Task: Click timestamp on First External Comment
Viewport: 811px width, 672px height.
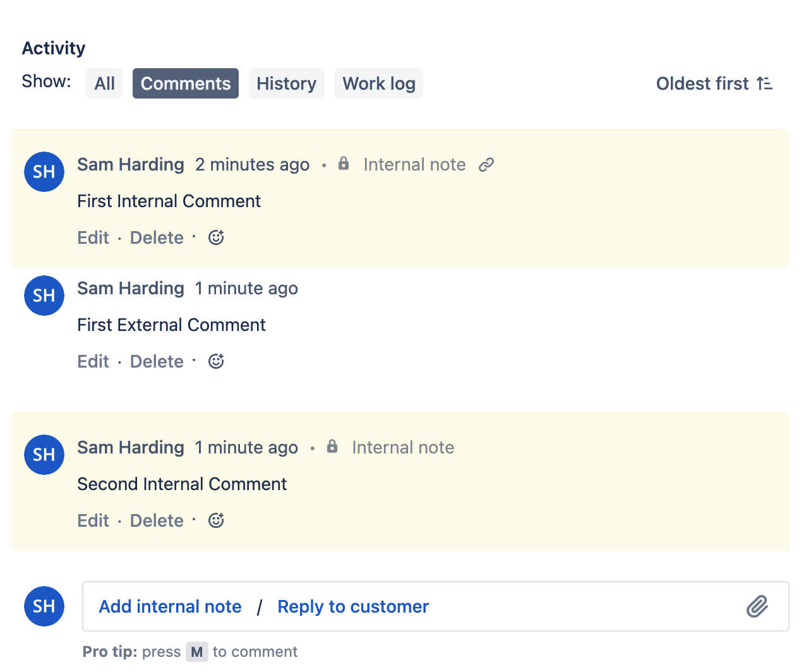Action: tap(246, 288)
